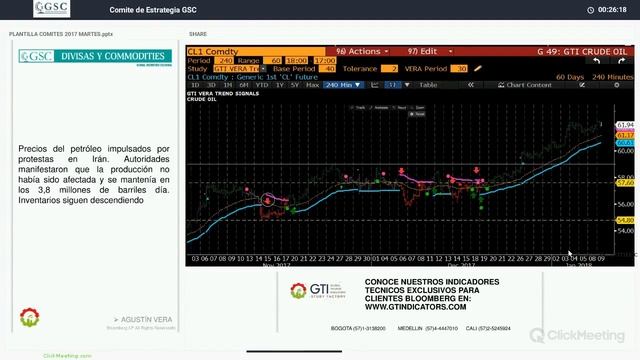Select the YTD range tab
The width and height of the screenshot is (640, 360).
(262, 85)
